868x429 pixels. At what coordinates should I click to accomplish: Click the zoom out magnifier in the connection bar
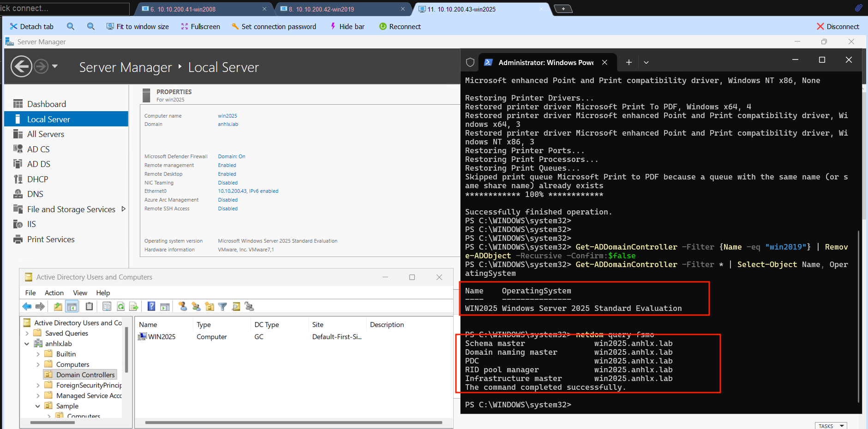pos(91,26)
